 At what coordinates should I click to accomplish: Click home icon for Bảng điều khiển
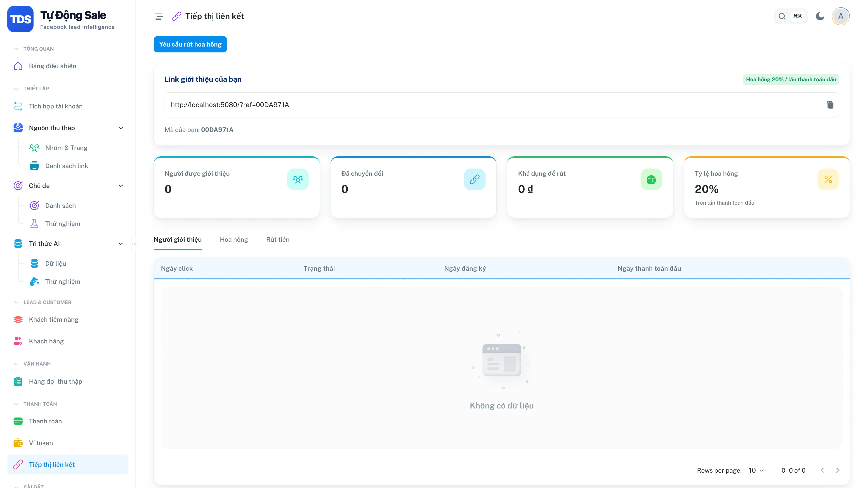tap(18, 66)
